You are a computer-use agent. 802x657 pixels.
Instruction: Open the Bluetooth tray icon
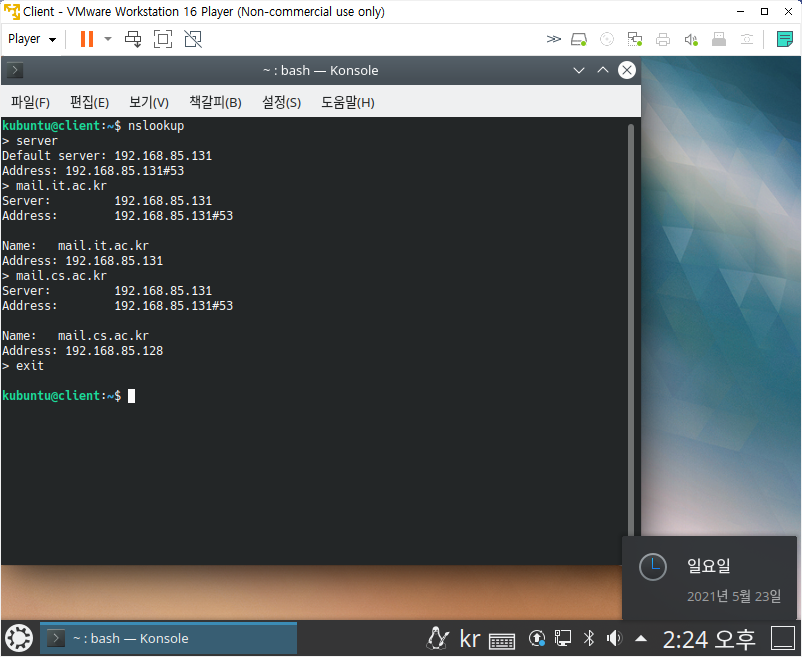point(589,638)
